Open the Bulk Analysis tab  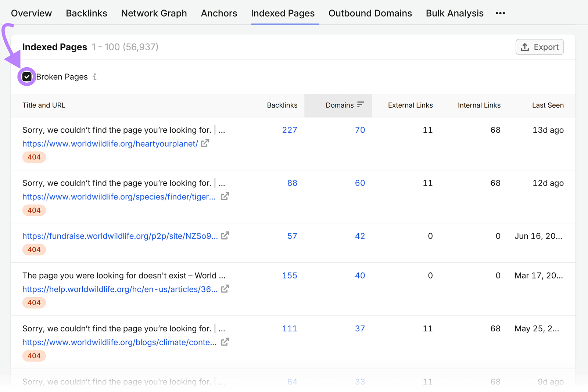[x=455, y=13]
